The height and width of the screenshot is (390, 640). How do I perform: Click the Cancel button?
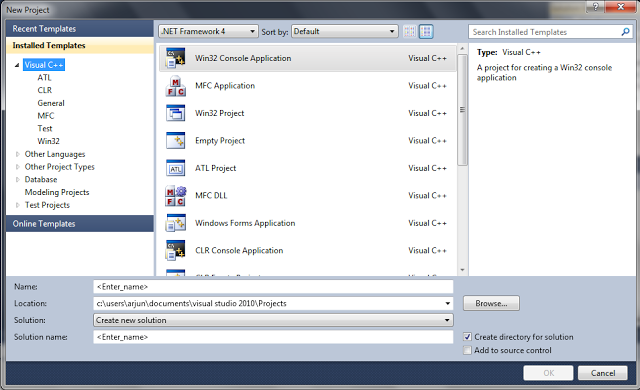603,373
